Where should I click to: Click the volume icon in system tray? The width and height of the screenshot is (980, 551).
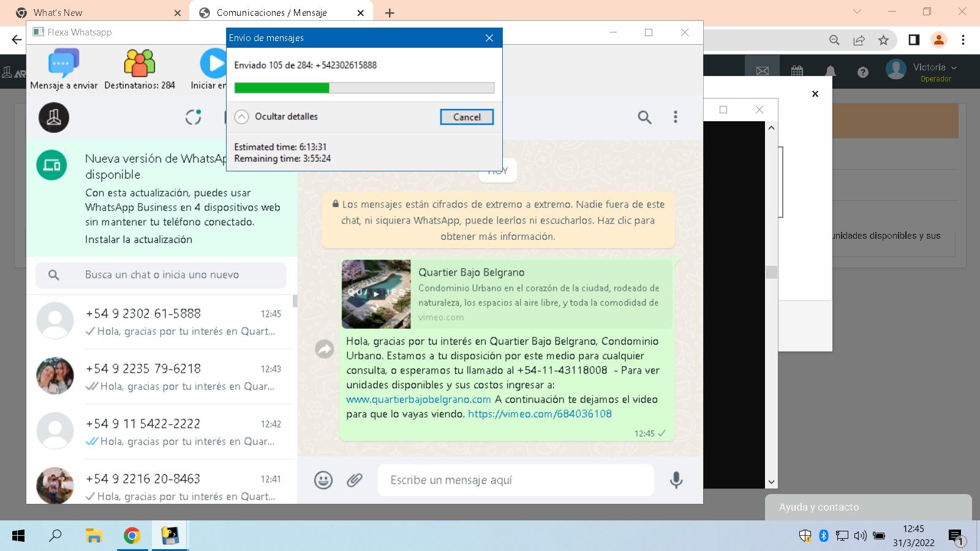(860, 536)
